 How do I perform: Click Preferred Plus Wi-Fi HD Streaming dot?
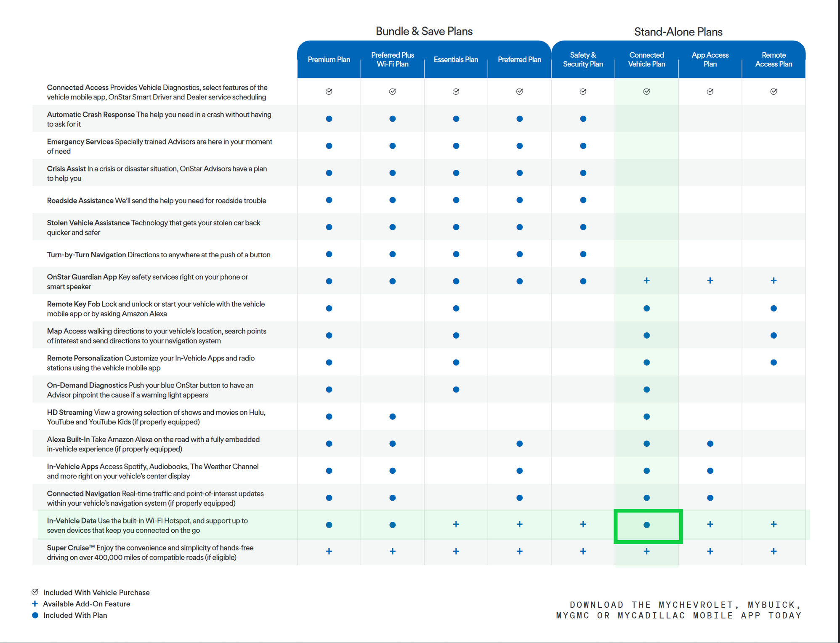(392, 416)
